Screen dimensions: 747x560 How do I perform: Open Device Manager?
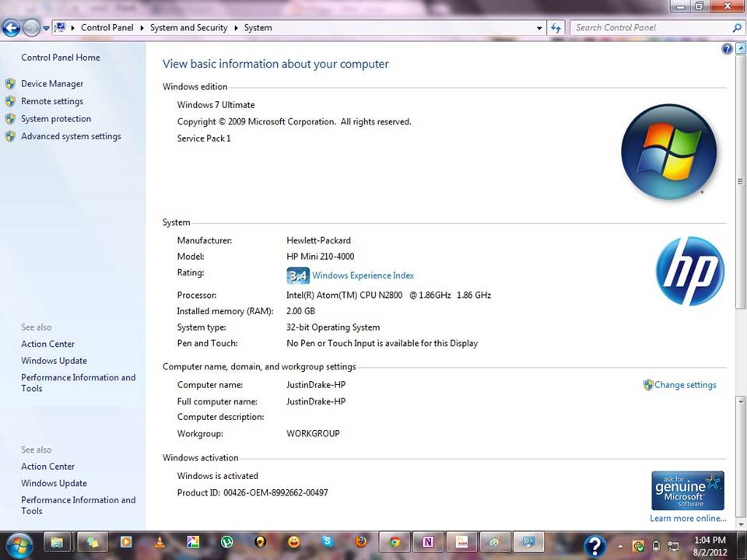click(x=52, y=84)
